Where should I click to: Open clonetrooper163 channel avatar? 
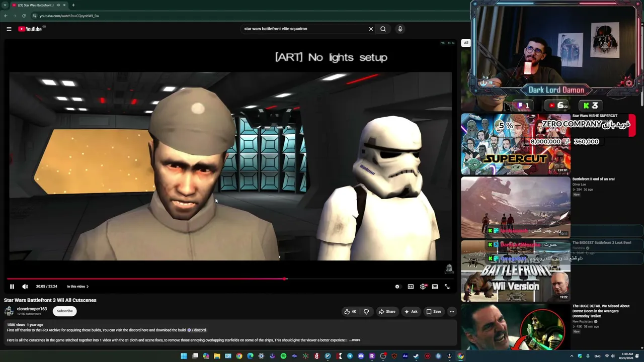coord(9,311)
